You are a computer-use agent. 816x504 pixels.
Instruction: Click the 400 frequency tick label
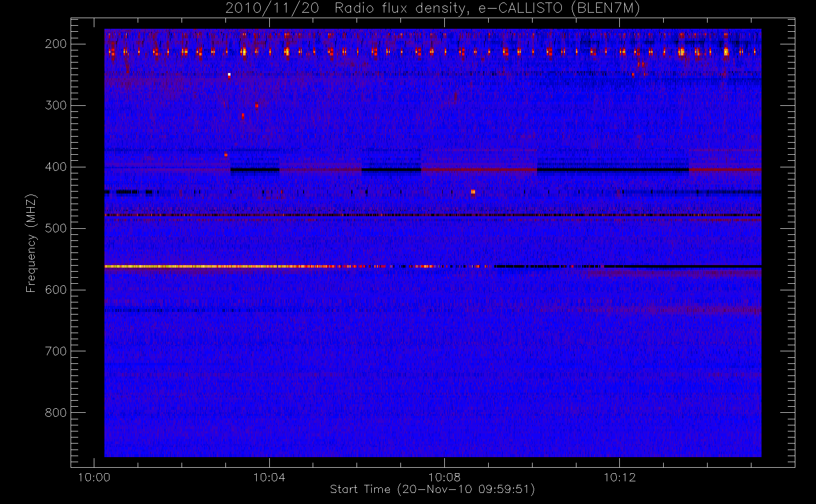click(x=56, y=167)
